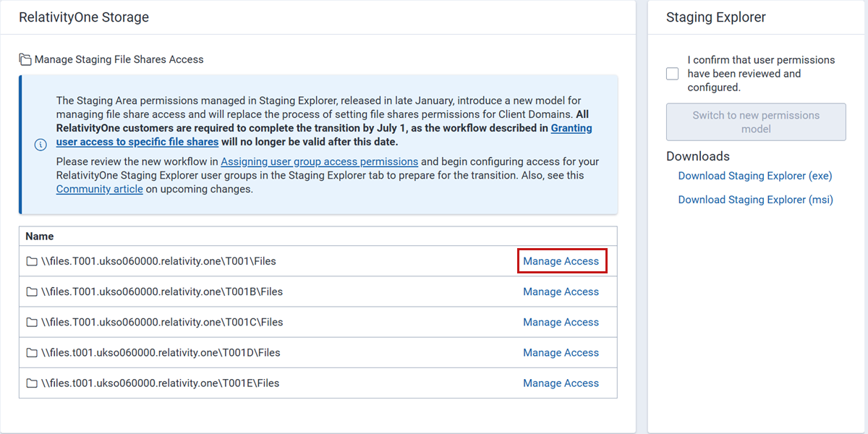
Task: Select path ending in T001B\Files
Action: 162,292
